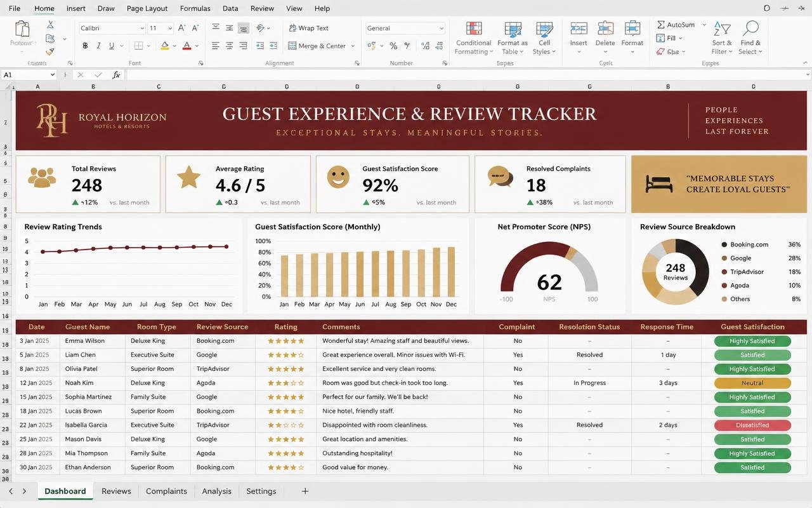The width and height of the screenshot is (812, 508).
Task: Open Cell Styles gallery
Action: point(544,38)
